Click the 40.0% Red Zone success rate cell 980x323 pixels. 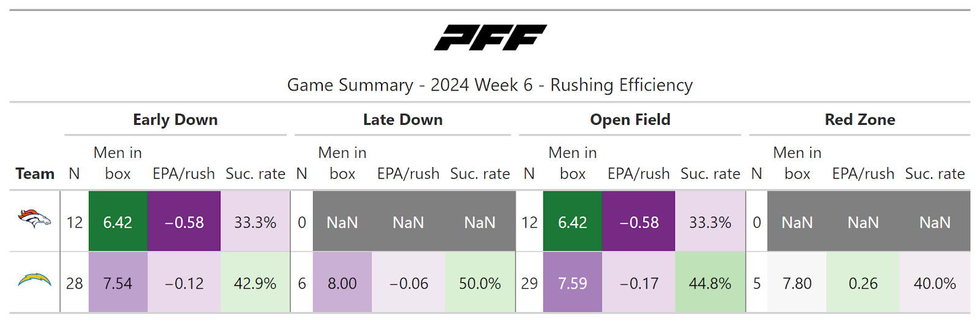[935, 283]
